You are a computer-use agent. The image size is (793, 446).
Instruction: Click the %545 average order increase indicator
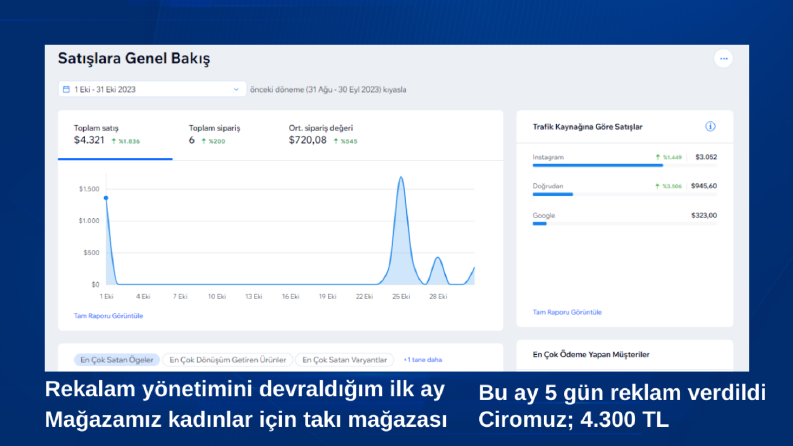click(345, 141)
